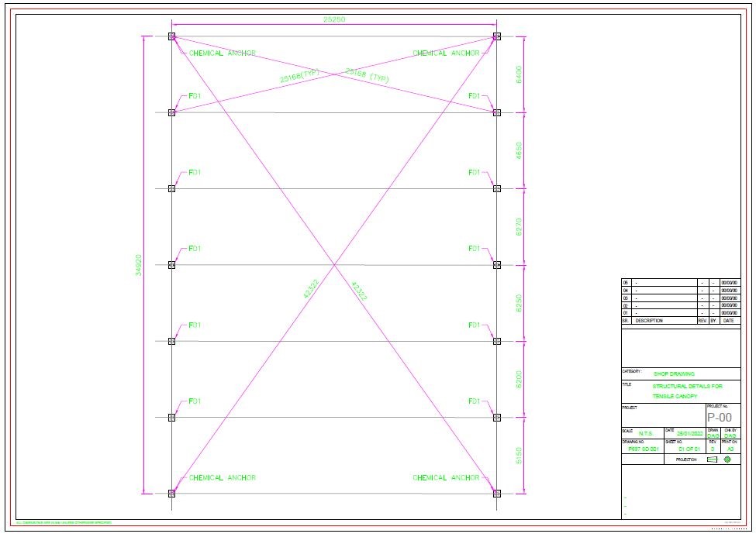This screenshot has height=537, width=756.
Task: Select the bottom-left column footing marker
Action: click(x=172, y=493)
